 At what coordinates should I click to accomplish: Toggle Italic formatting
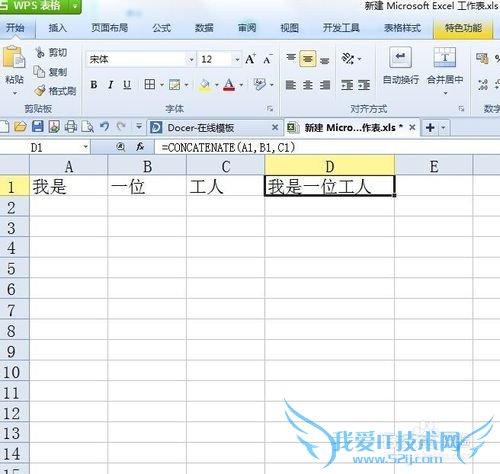[x=111, y=85]
